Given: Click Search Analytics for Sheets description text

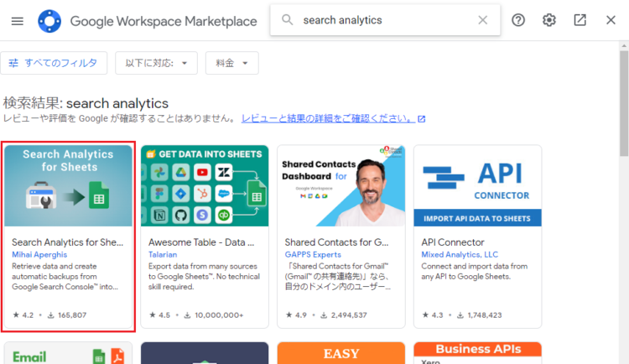Looking at the screenshot, I should pos(65,277).
